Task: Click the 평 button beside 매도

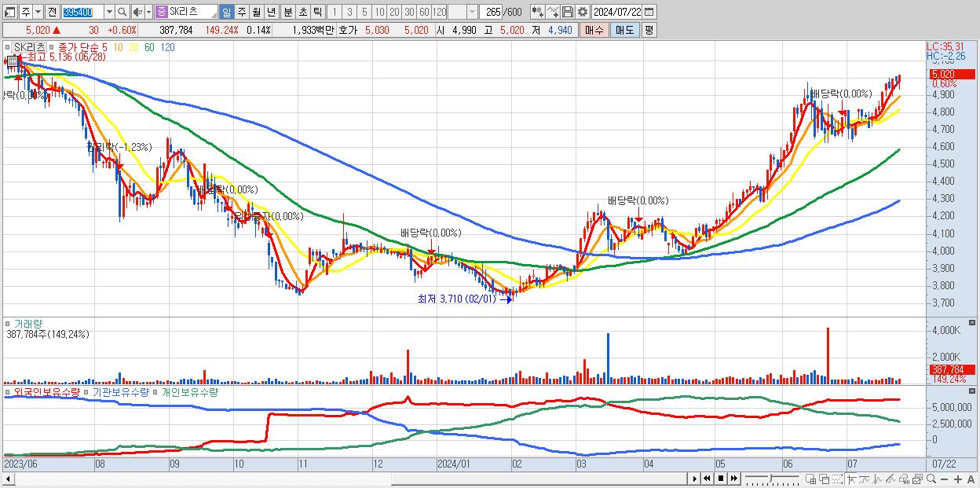Action: (x=649, y=30)
